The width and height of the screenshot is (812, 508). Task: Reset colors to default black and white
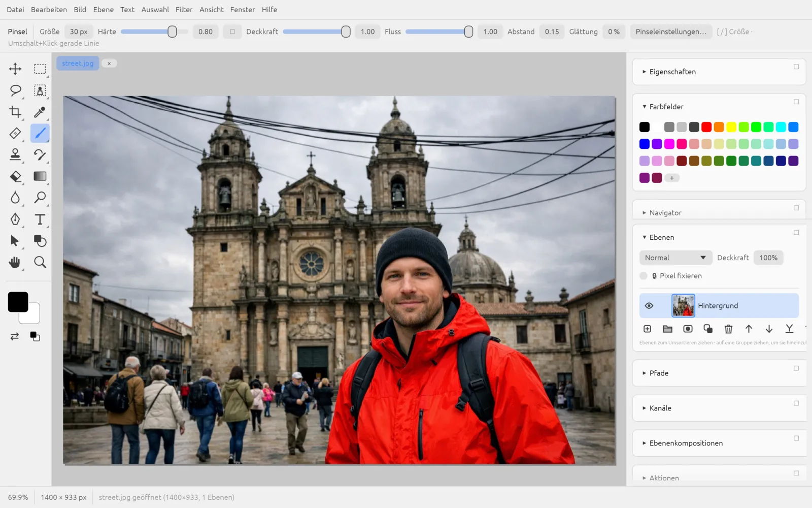(x=35, y=336)
